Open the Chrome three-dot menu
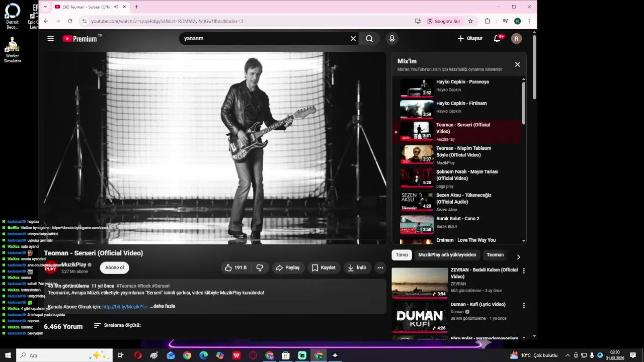This screenshot has width=644, height=362. [529, 21]
